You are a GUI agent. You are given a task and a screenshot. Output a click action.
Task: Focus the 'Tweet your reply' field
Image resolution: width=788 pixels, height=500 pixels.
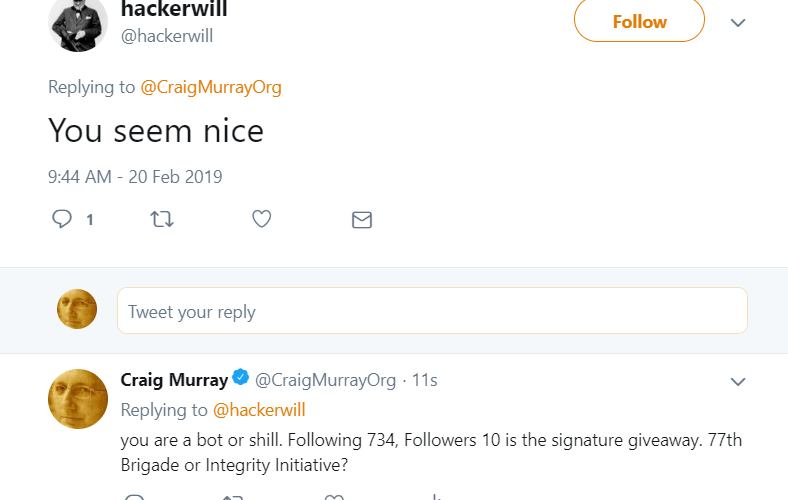tap(432, 311)
